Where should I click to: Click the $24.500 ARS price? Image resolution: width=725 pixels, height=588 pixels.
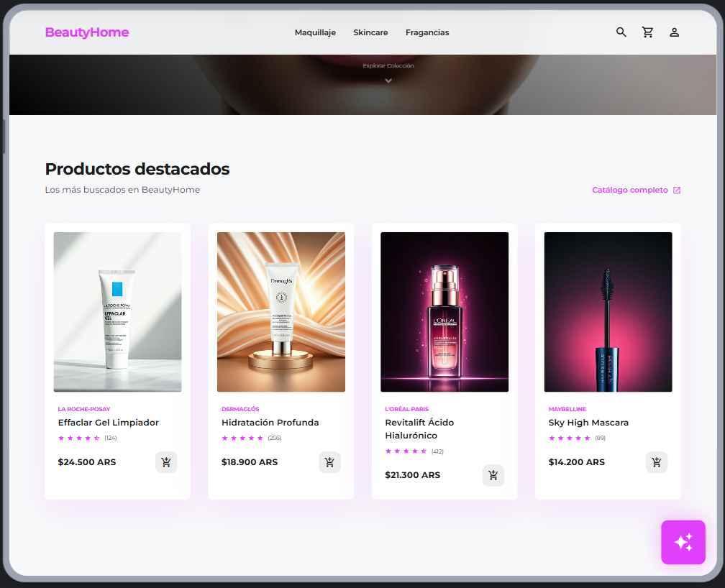tap(87, 461)
